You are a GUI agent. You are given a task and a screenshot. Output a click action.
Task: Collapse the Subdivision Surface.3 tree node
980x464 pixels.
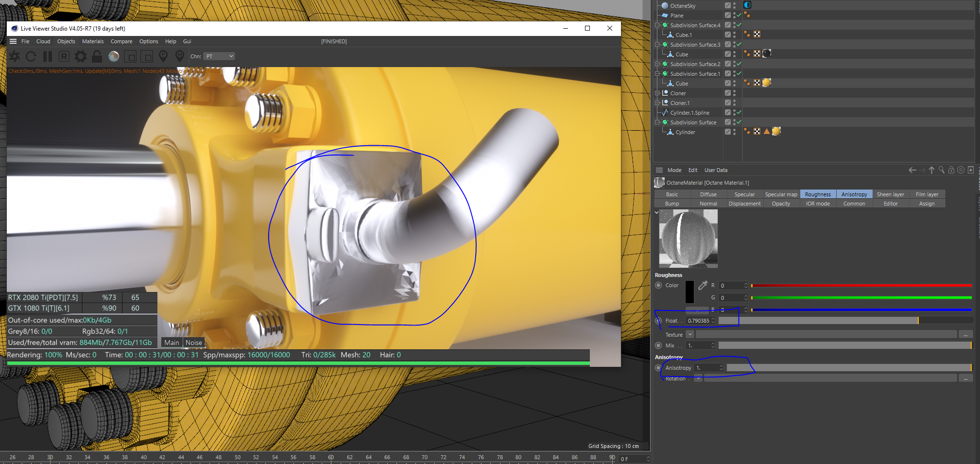(657, 45)
